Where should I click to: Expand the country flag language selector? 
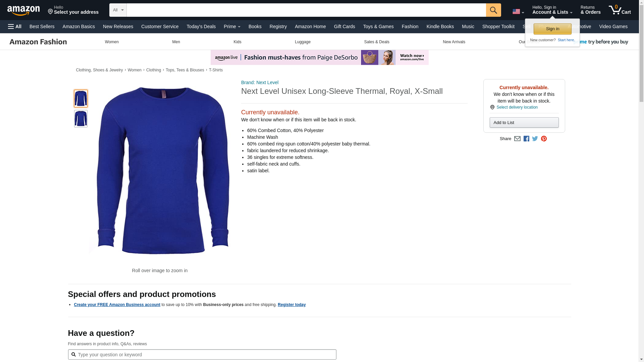click(x=518, y=12)
